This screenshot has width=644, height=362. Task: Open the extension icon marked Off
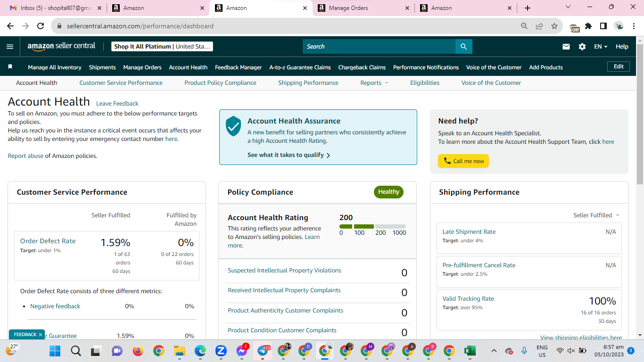point(574,27)
